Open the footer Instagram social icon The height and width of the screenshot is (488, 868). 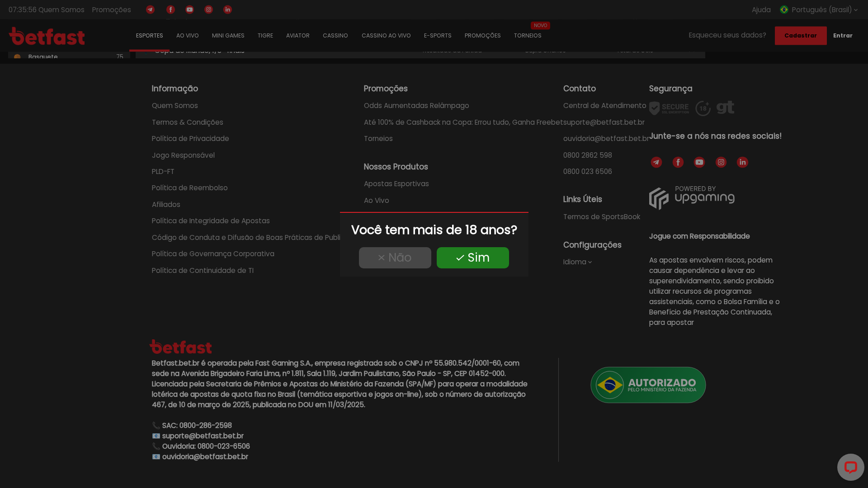pyautogui.click(x=721, y=162)
